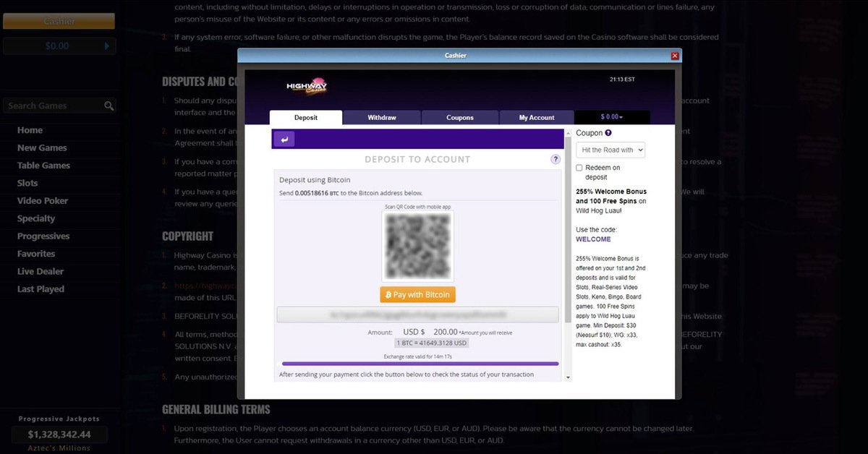
Task: Click the 0.00518616 BTC amount text
Action: pos(317,194)
